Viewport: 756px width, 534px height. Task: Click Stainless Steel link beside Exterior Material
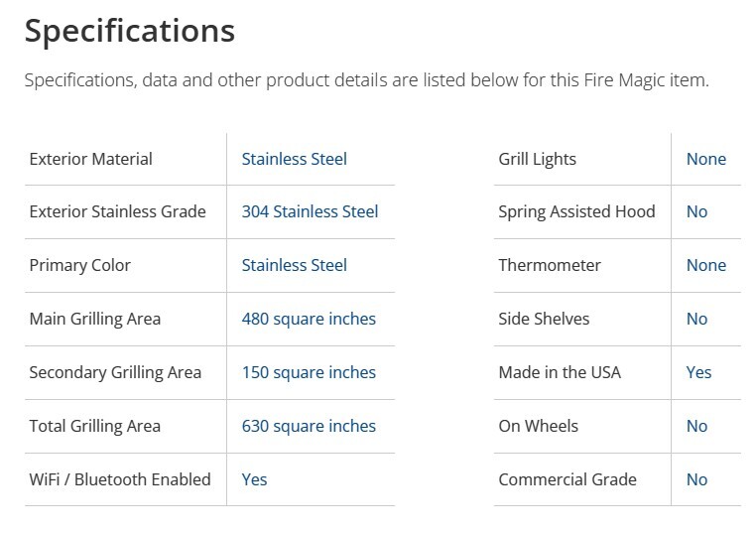(x=294, y=159)
